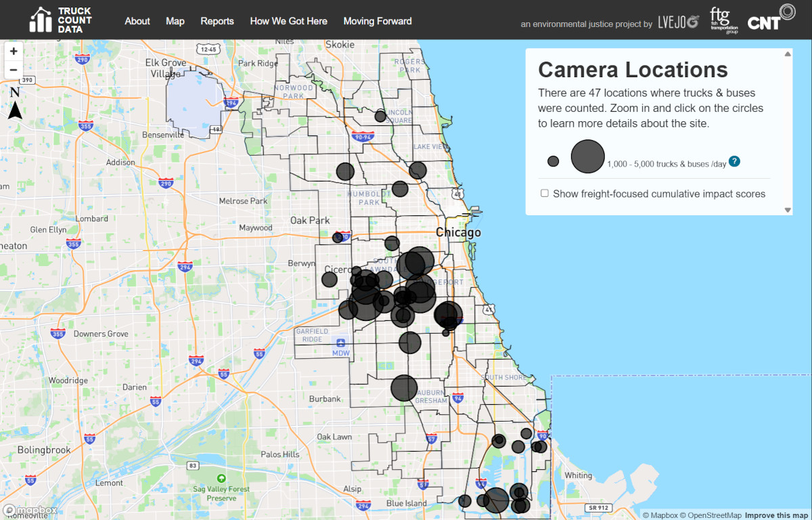Click the Mapbox logo on the map
The width and height of the screenshot is (812, 520).
(x=30, y=510)
